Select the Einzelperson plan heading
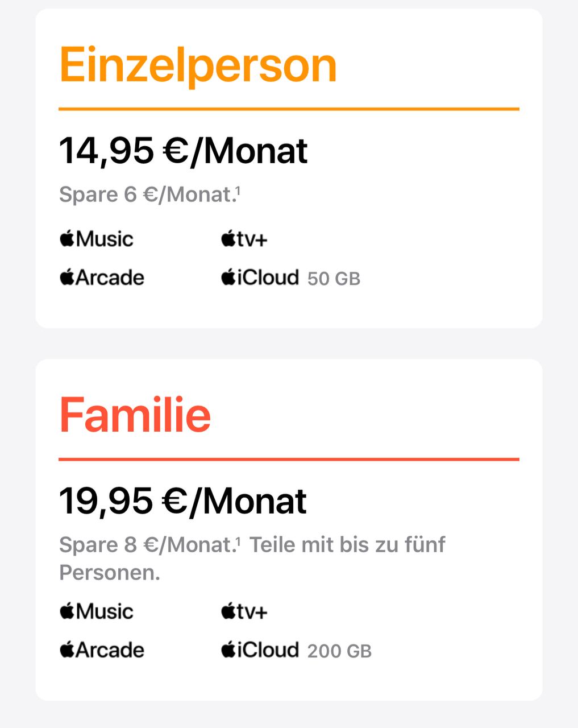 [x=198, y=66]
